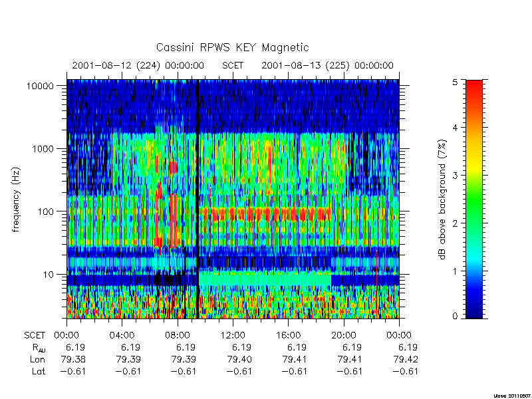Click the end date 2001-08-13 (225) 00:00:00
The height and width of the screenshot is (399, 532).
(x=327, y=65)
